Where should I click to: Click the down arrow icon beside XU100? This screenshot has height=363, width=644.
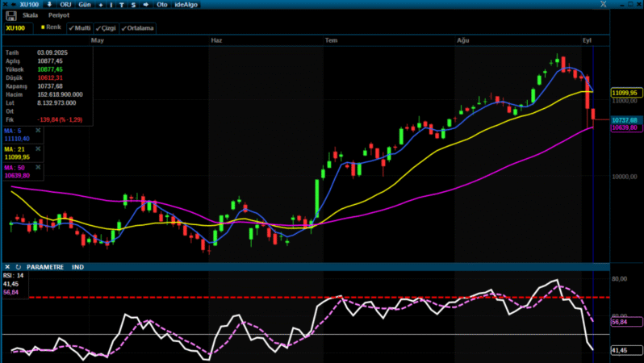click(48, 4)
